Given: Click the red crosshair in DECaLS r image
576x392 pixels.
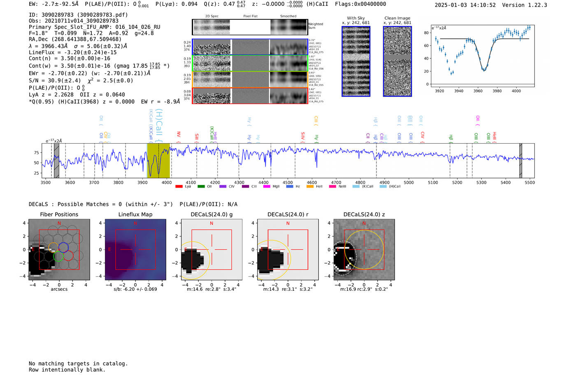Looking at the screenshot, I should coord(288,249).
